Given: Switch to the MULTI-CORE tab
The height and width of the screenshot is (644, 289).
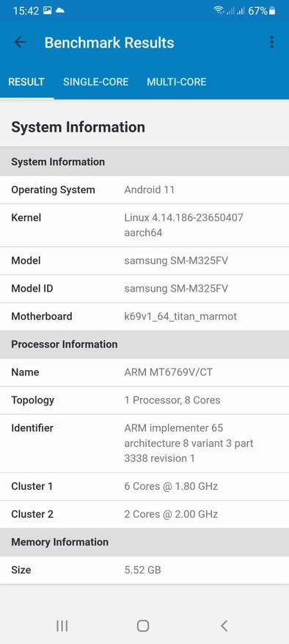Looking at the screenshot, I should pos(177,82).
